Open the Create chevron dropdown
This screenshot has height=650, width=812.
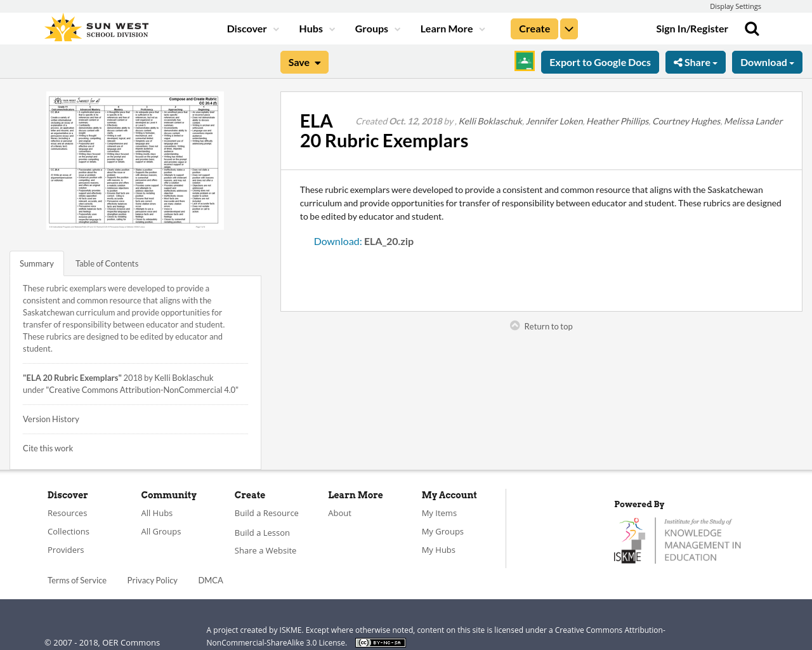coord(568,27)
